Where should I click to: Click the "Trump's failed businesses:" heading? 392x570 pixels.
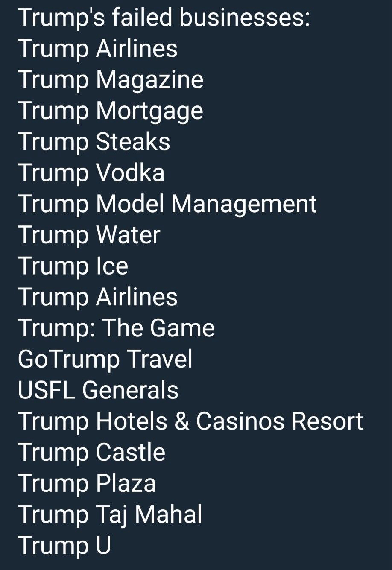tap(164, 18)
